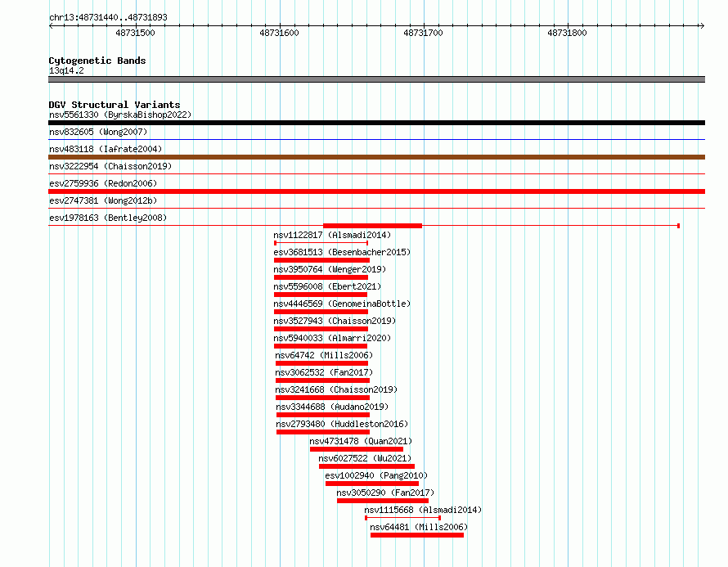
Task: Select nsv2793480 (Huddleston2016) label
Action: coord(342,424)
